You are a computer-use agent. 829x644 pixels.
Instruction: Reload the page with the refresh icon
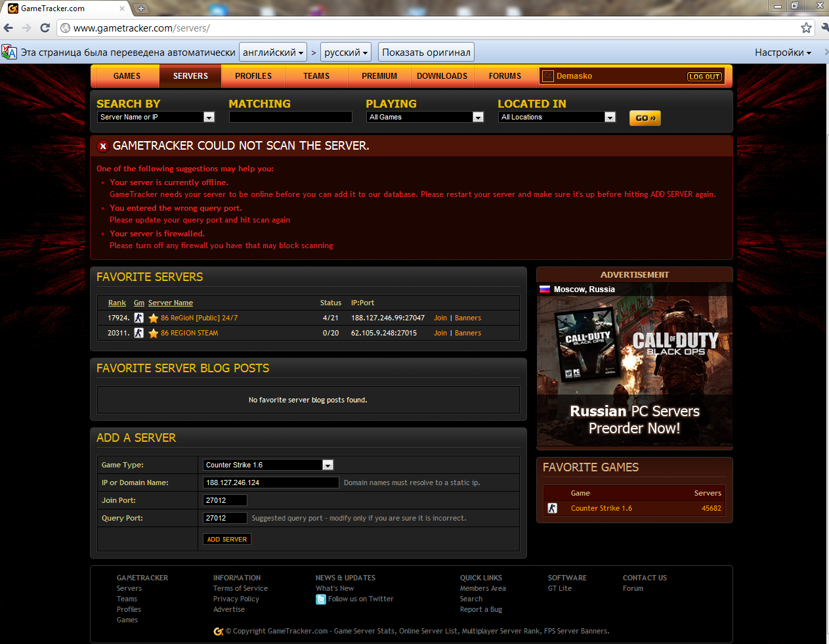tap(45, 28)
